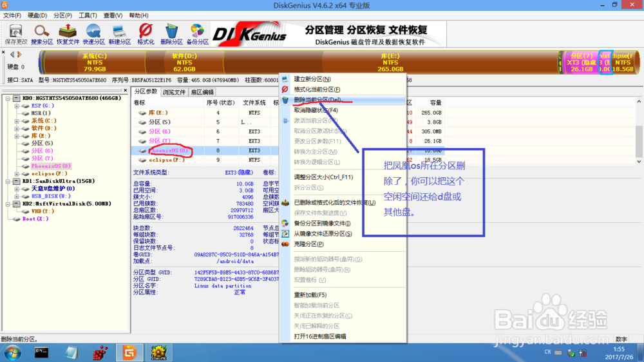Expand the 系统(C:) tree node
This screenshot has height=362, width=644.
17,121
